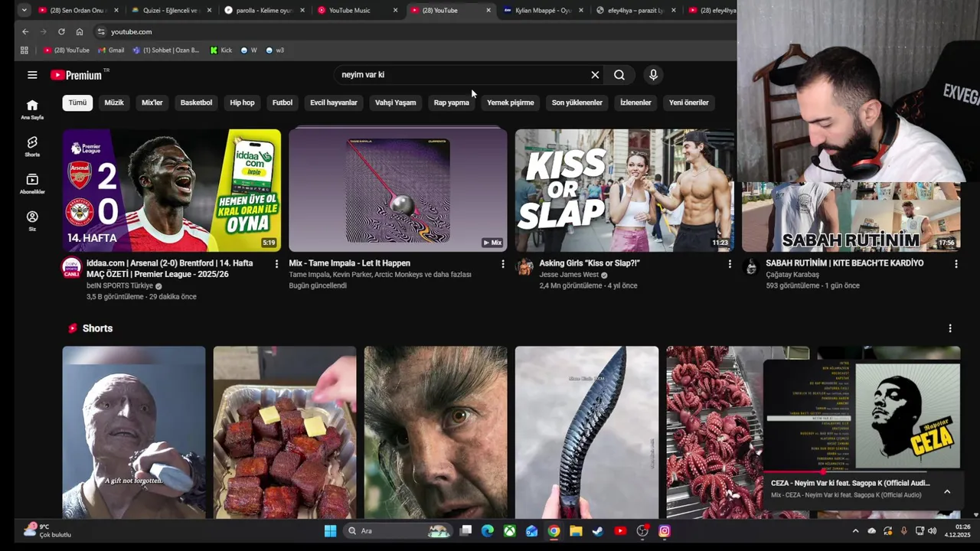Filter feed by Son yüklenenler chip

pyautogui.click(x=577, y=103)
